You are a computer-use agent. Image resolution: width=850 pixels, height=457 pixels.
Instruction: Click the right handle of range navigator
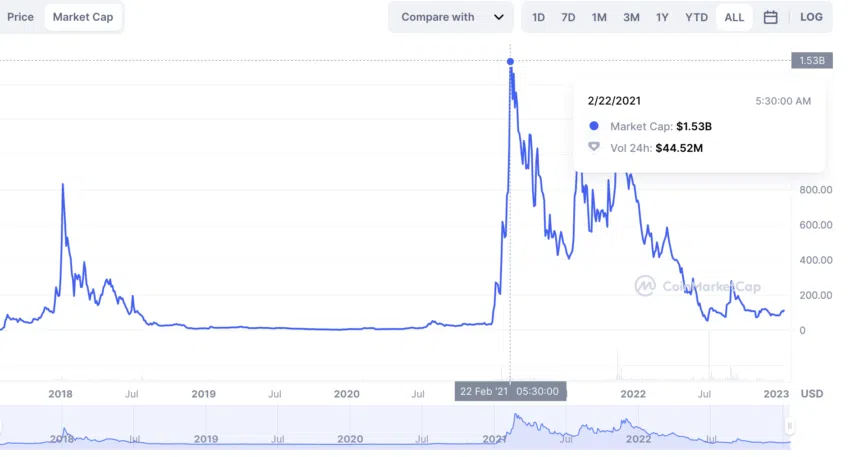[789, 426]
